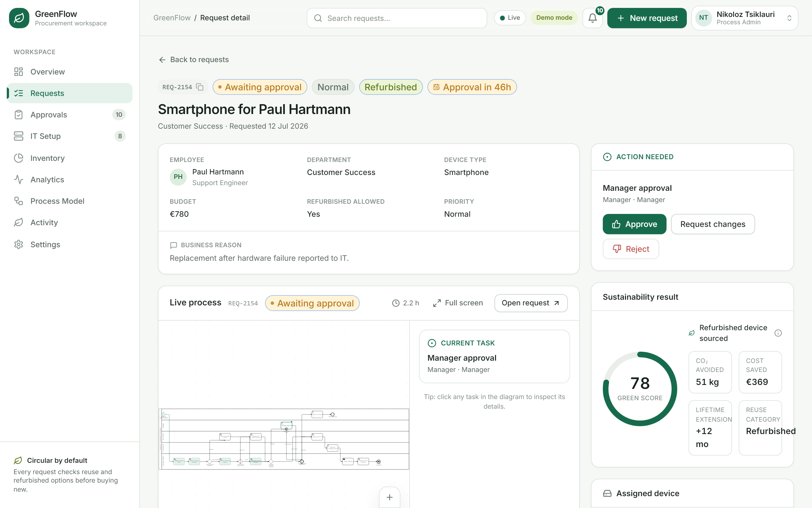The image size is (812, 508).
Task: Click the BPMN process diagram thumbnail
Action: click(x=284, y=439)
